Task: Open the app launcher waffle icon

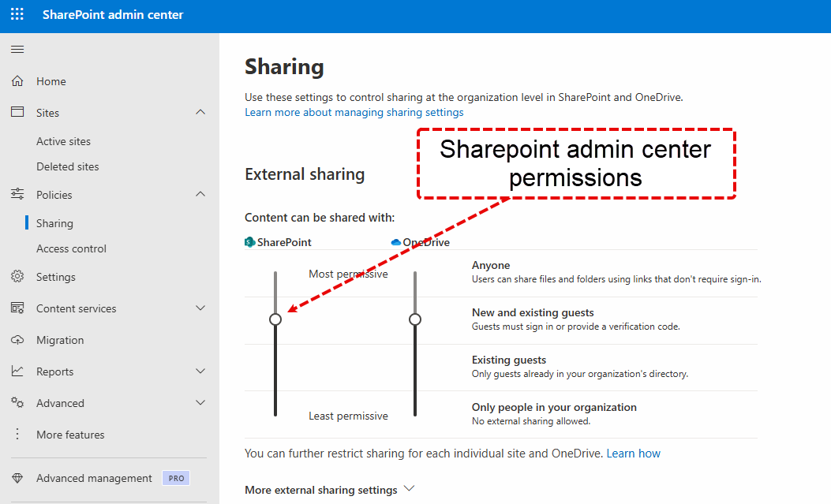Action: (17, 13)
